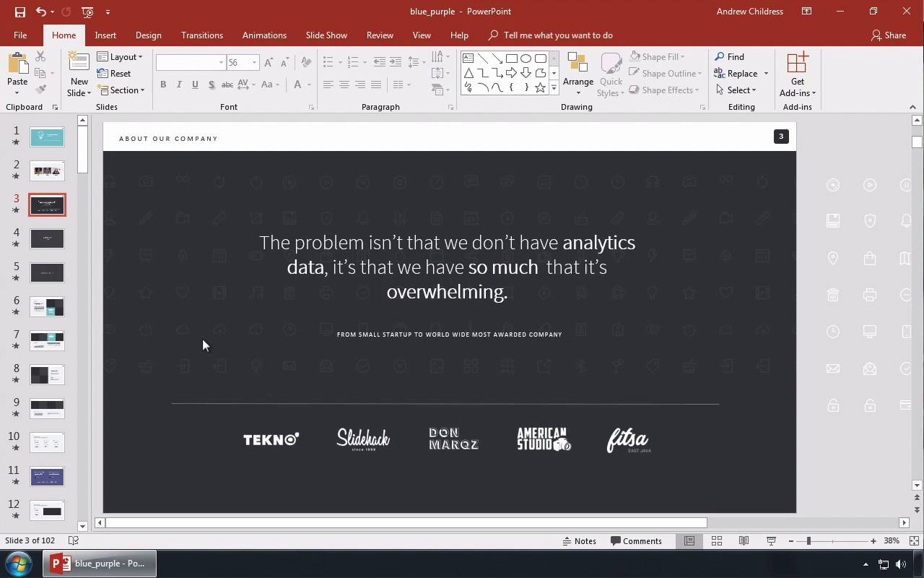
Task: Open the Section dropdown
Action: [121, 90]
